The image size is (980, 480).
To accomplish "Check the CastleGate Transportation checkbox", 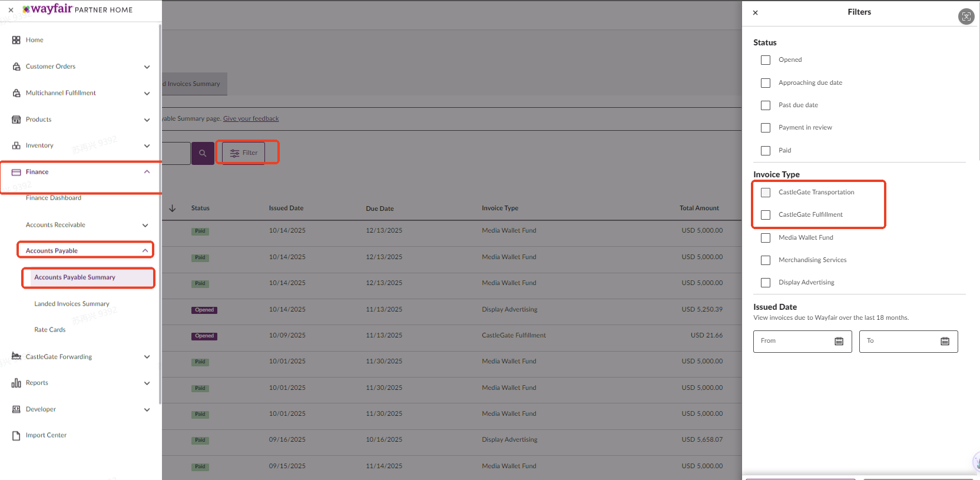I will (x=766, y=193).
